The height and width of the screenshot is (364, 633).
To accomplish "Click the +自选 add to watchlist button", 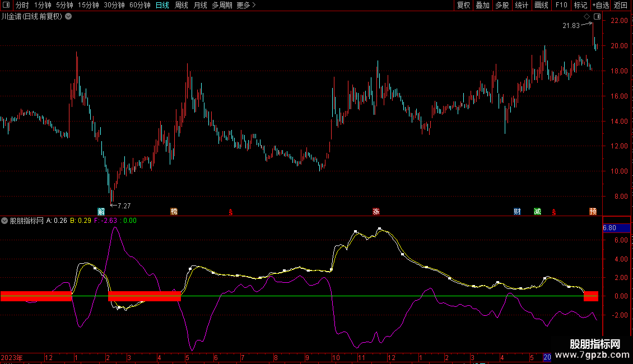I will (x=600, y=5).
